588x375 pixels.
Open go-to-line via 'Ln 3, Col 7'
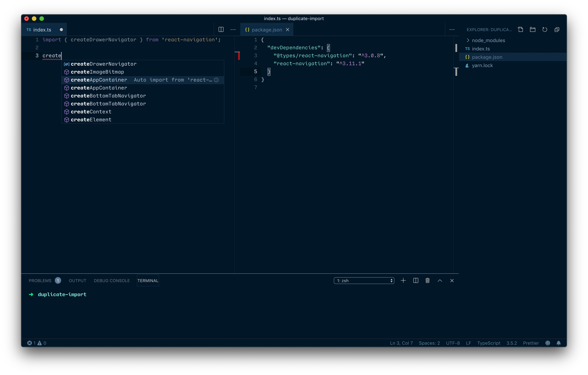(401, 343)
